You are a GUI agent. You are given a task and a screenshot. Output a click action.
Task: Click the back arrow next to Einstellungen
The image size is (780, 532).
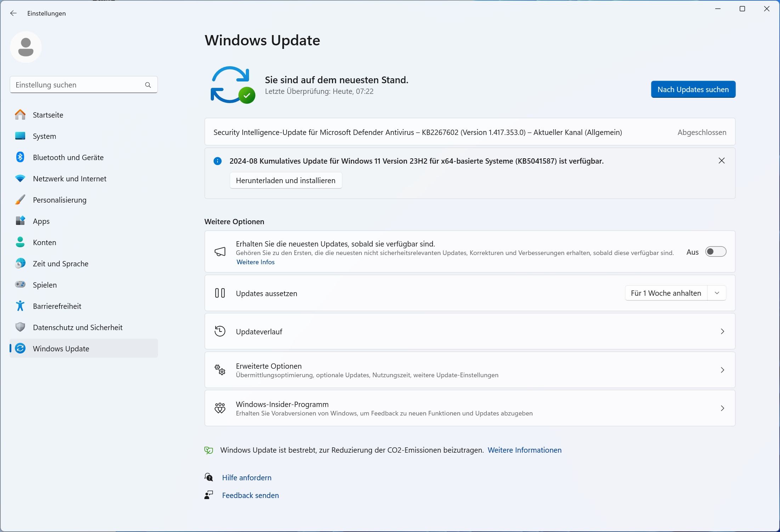click(13, 13)
